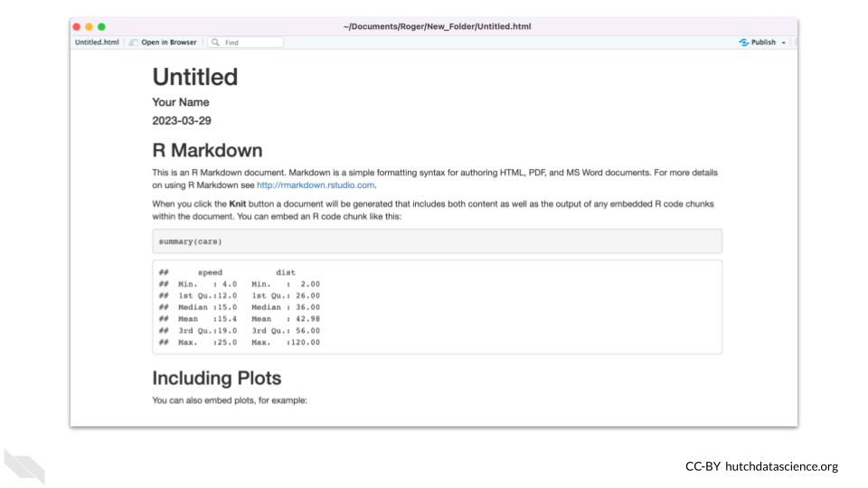Click the Open in Browser icon
This screenshot has height=488, width=868.
(134, 42)
